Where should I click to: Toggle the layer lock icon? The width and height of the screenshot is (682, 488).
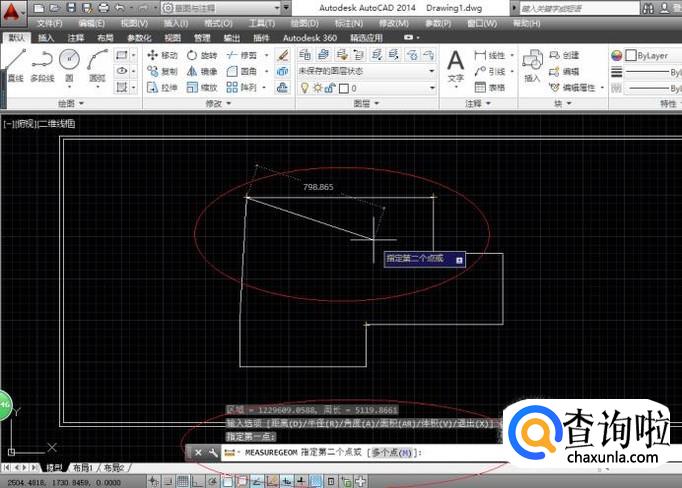(x=329, y=88)
